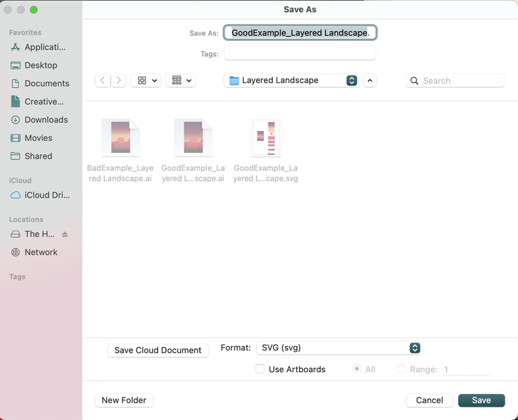The image size is (518, 420).
Task: Enable the Use Artboards checkbox
Action: click(x=260, y=369)
